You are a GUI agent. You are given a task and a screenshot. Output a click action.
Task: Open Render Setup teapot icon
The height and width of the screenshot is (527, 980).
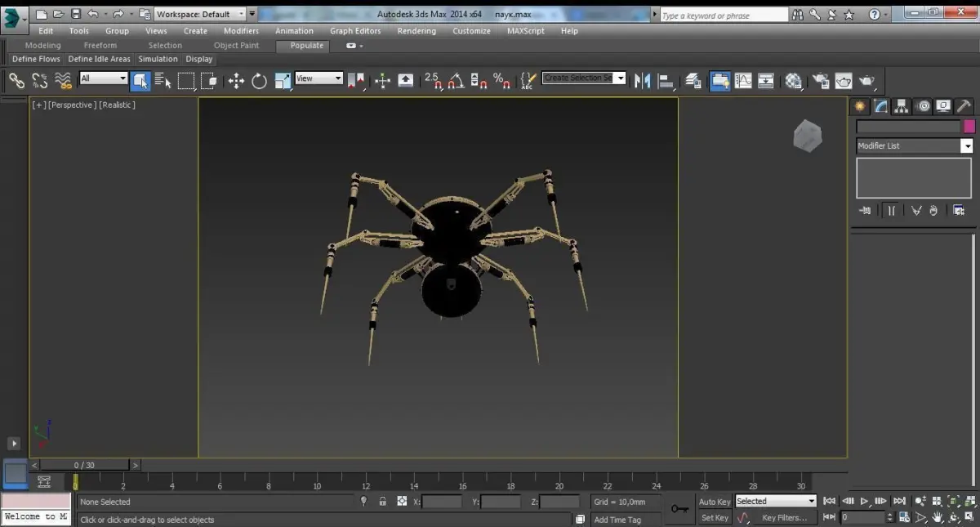point(821,80)
